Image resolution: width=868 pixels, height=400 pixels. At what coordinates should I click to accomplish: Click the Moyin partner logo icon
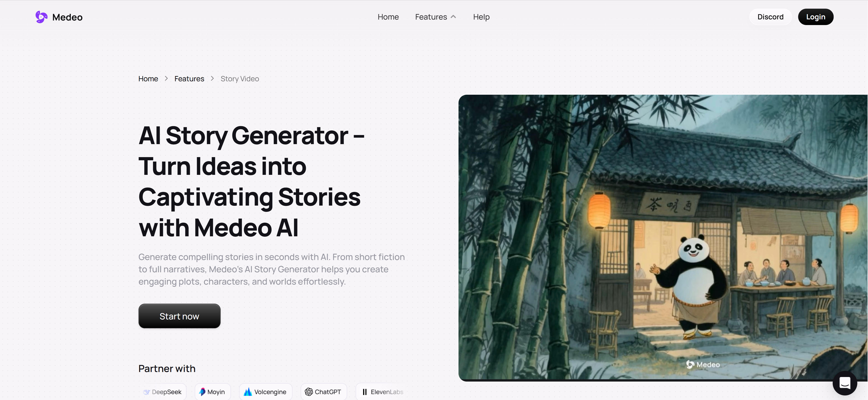click(x=202, y=392)
